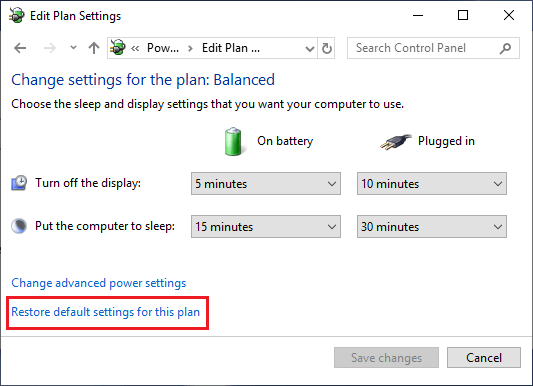Open recent locations chevron next to the Forward arrow

coord(73,48)
